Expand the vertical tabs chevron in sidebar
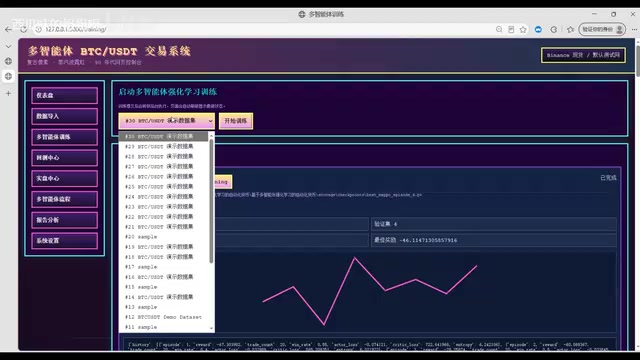This screenshot has height=360, width=640. [8, 47]
